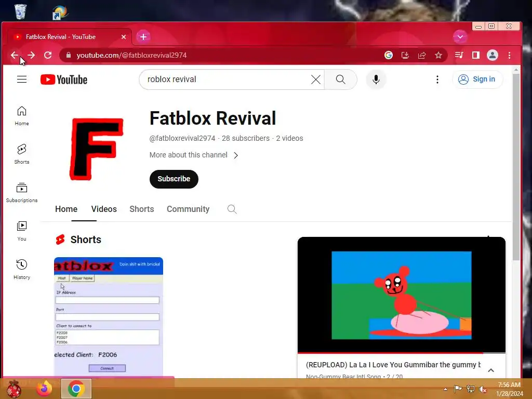Screen dimensions: 532x399
Task: Click the @fatbloxrevival2974 channel handle
Action: click(x=182, y=138)
